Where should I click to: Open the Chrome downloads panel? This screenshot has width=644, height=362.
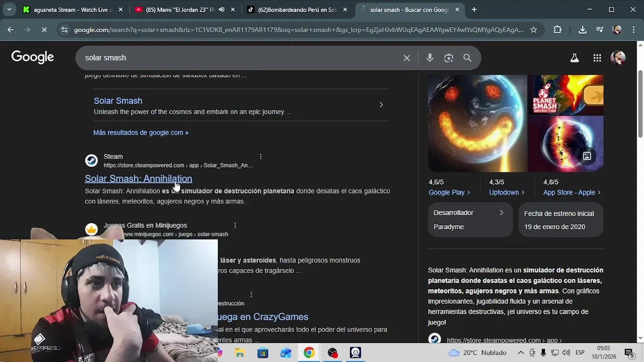pos(583,30)
